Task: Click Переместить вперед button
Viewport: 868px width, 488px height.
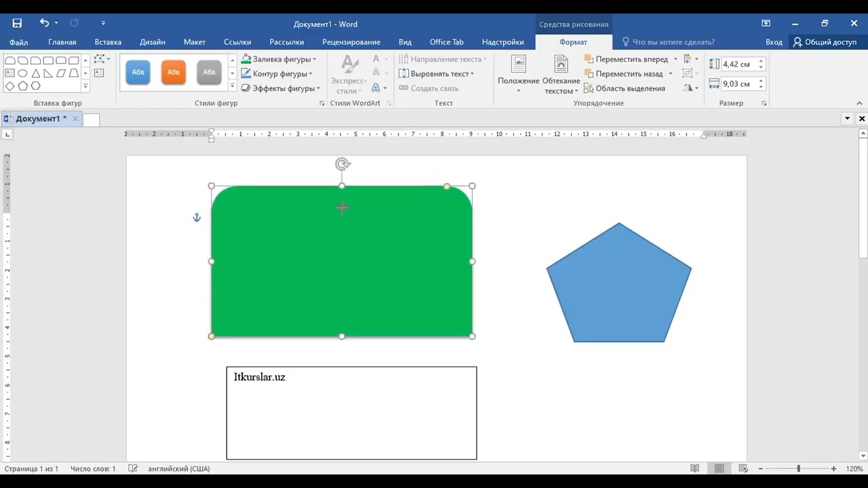Action: [626, 59]
